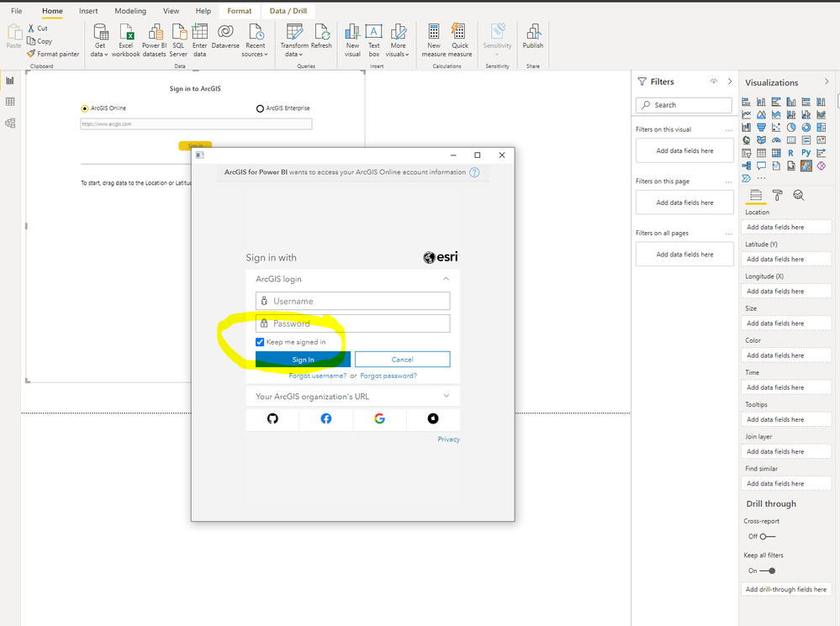Click the Excel workbook icon
The image size is (840, 626).
point(126,39)
